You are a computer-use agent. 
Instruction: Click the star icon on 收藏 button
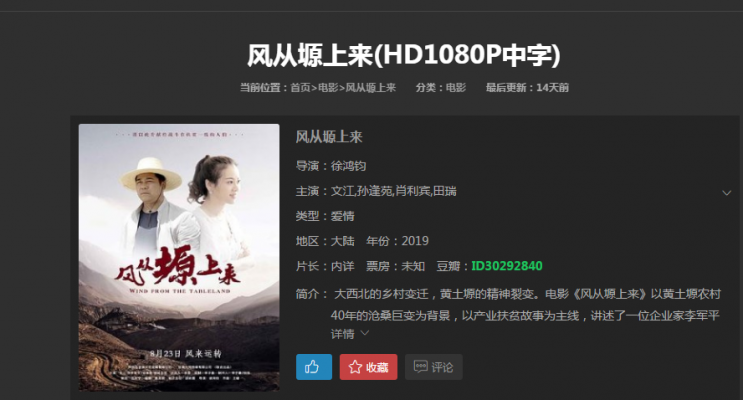(355, 367)
